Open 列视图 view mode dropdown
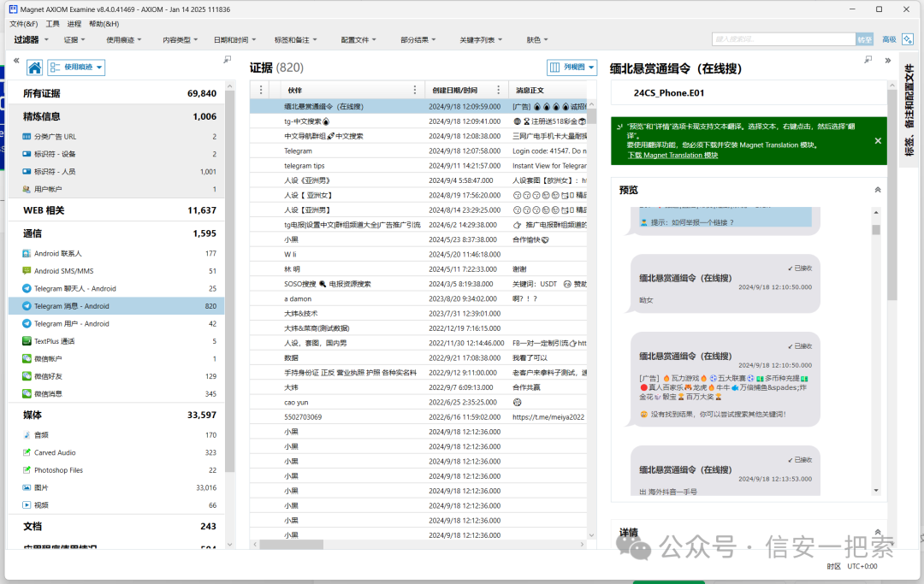 572,67
